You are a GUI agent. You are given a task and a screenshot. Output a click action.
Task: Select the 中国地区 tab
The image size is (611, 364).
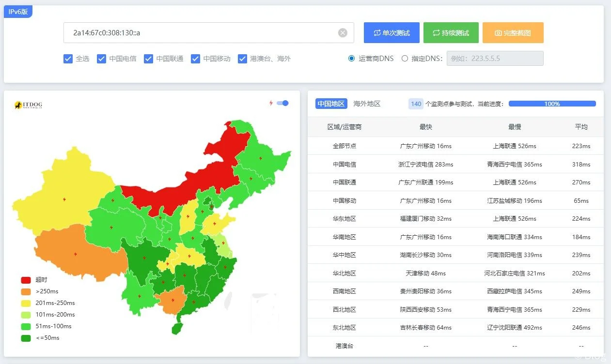[x=331, y=103]
